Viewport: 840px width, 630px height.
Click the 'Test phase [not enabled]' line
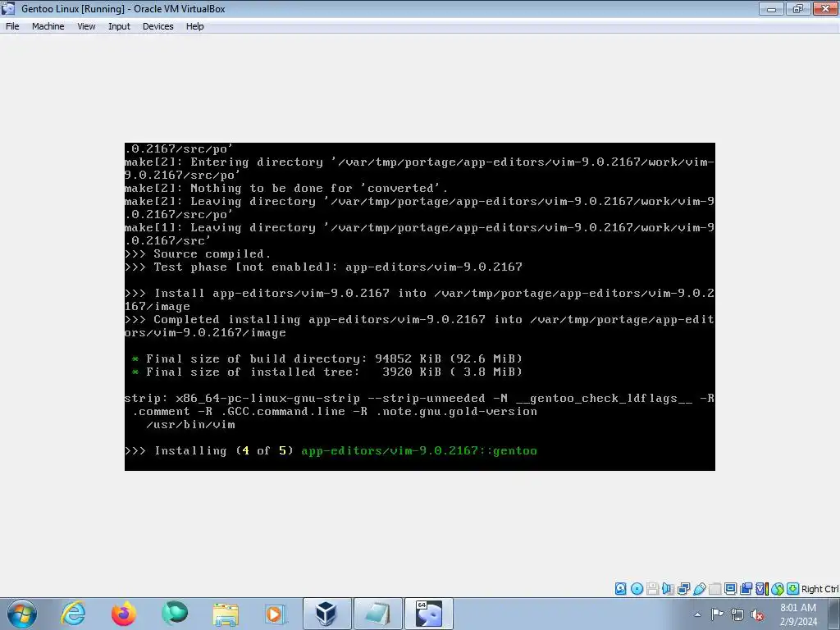323,267
